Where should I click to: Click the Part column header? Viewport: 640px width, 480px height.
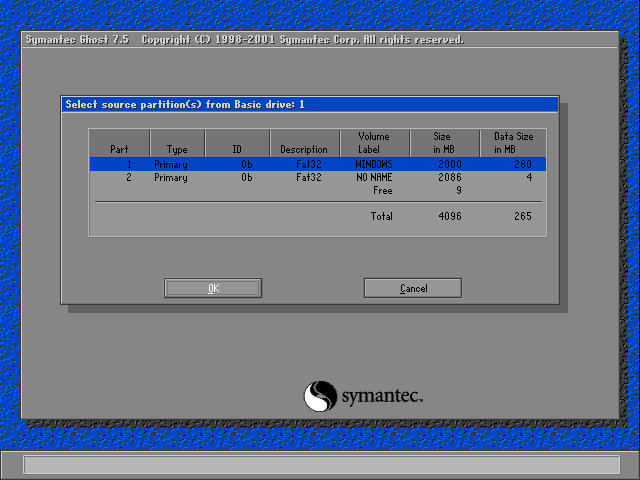point(119,143)
